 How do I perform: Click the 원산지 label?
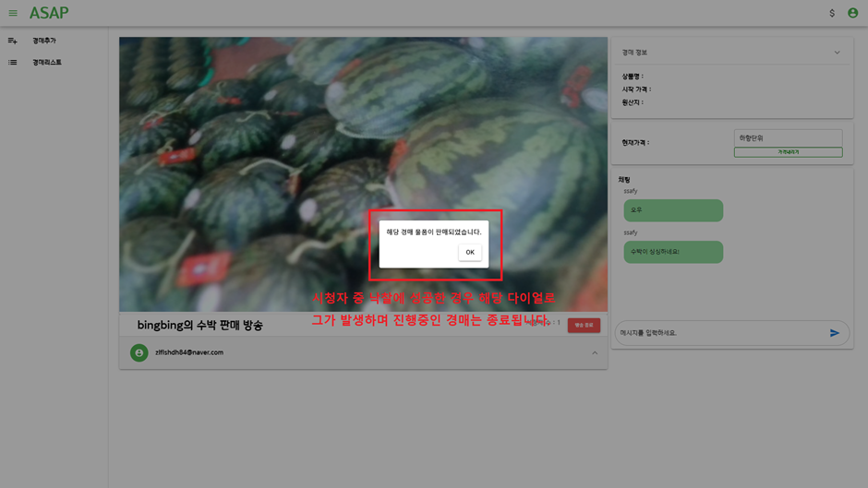633,102
